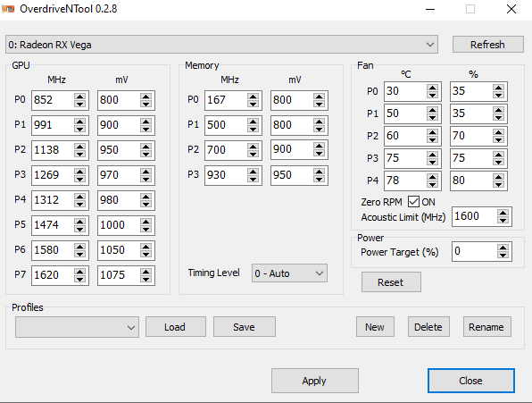The image size is (532, 403).
Task: Increase Fan P4 temperature up arrow
Action: [432, 177]
